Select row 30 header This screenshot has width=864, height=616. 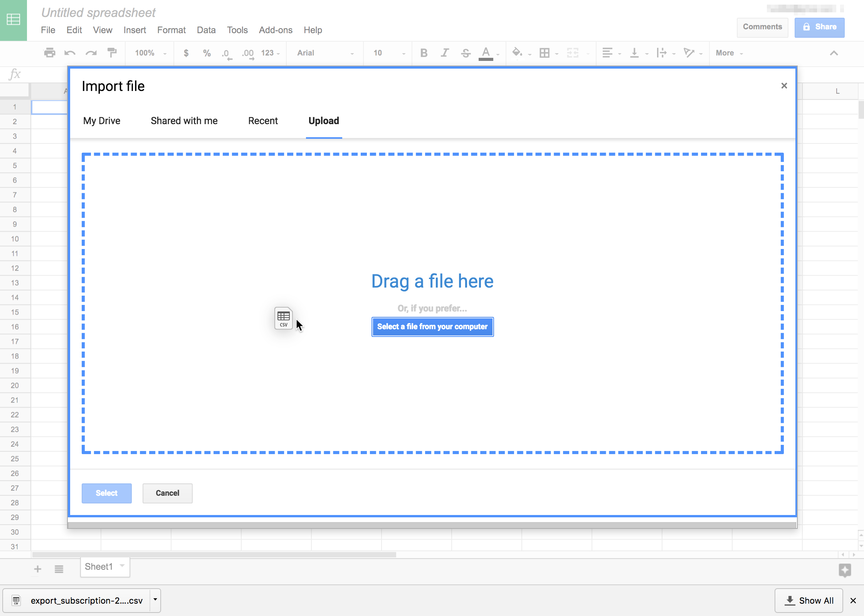15,532
